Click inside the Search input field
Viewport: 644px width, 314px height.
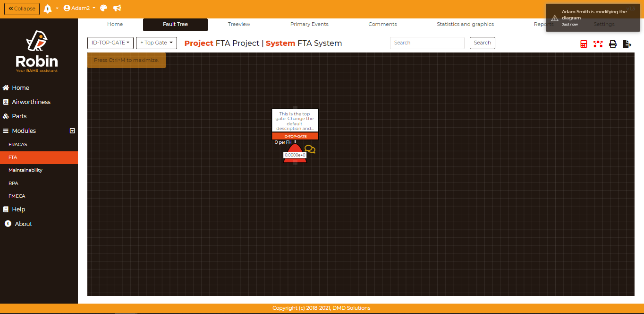[427, 43]
